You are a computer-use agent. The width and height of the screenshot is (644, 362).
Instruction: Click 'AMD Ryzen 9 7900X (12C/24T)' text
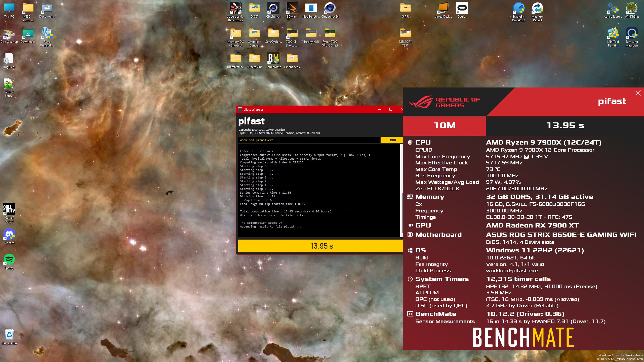click(x=543, y=143)
